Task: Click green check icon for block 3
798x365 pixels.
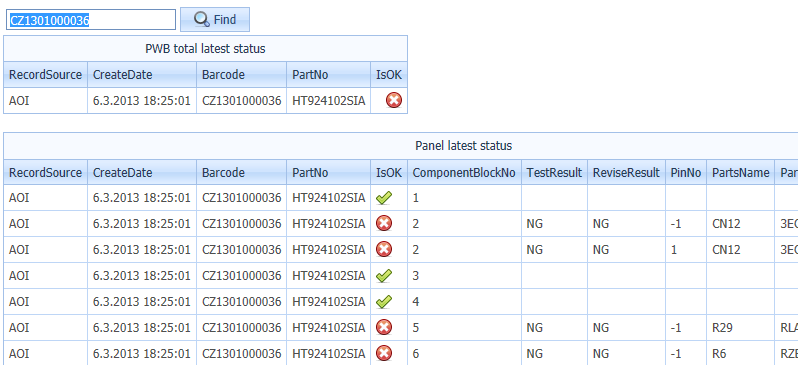Action: (384, 275)
